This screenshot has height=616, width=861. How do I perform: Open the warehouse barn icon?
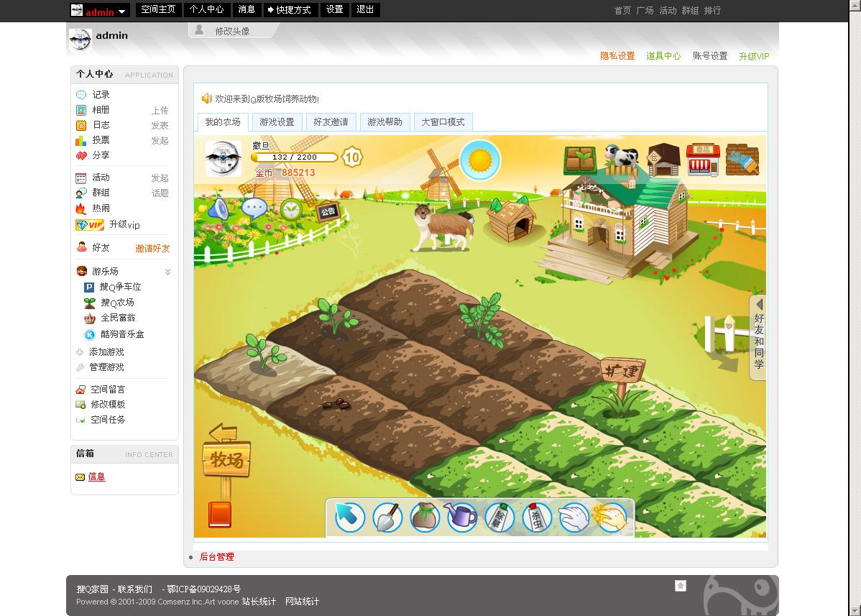[x=663, y=160]
